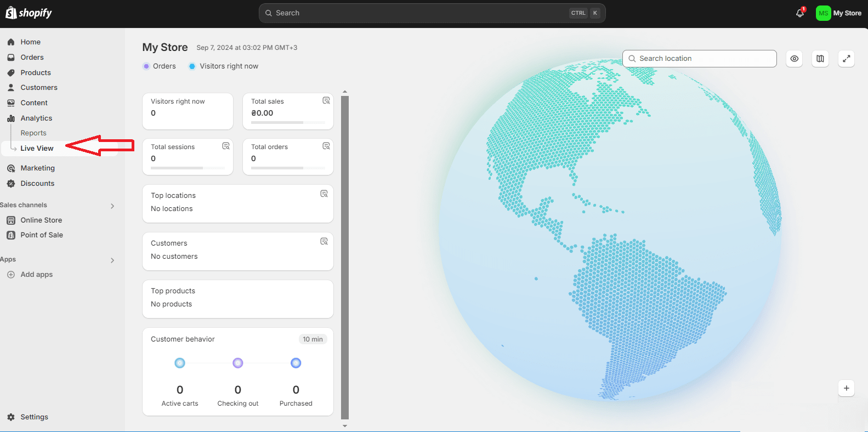868x432 pixels.
Task: Click the Top products card
Action: [x=238, y=299]
